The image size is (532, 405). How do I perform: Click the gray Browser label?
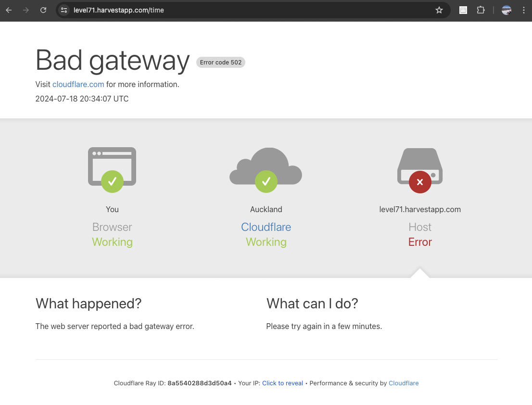click(112, 227)
